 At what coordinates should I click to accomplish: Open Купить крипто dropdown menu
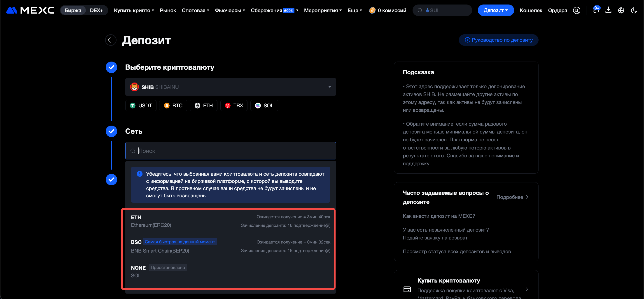(x=134, y=10)
